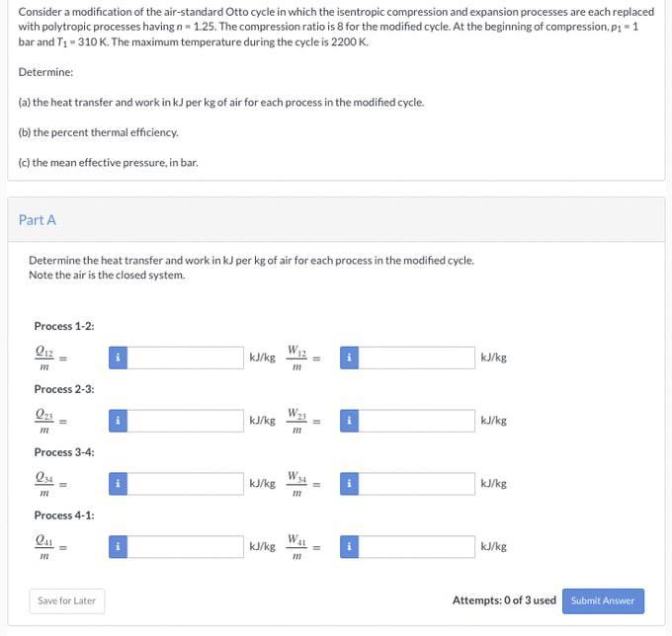Viewport: 672px width, 636px height.
Task: Focus the Q12/m answer input field
Action: 186,358
